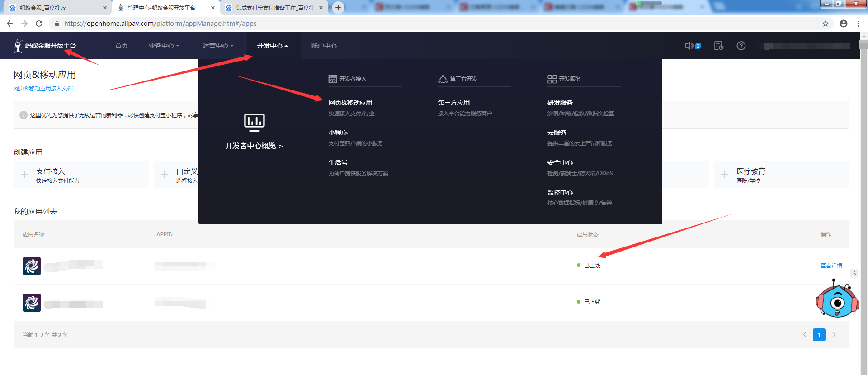Image resolution: width=868 pixels, height=375 pixels.
Task: Select 云服务 menu entry
Action: tap(557, 133)
